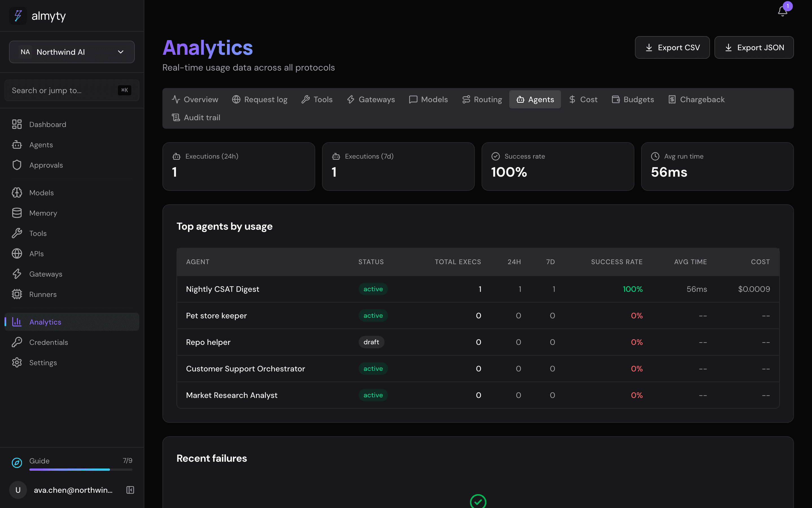Click the Guide progress bar
This screenshot has width=812, height=508.
point(81,469)
